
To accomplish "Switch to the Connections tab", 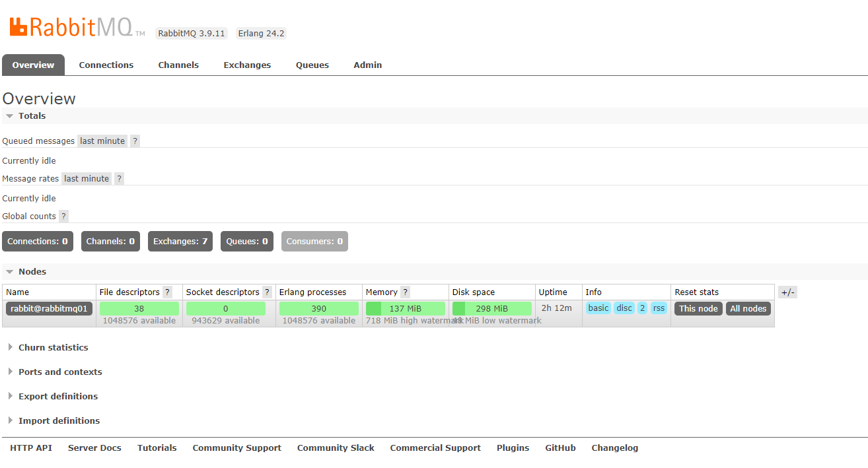I will (x=106, y=65).
